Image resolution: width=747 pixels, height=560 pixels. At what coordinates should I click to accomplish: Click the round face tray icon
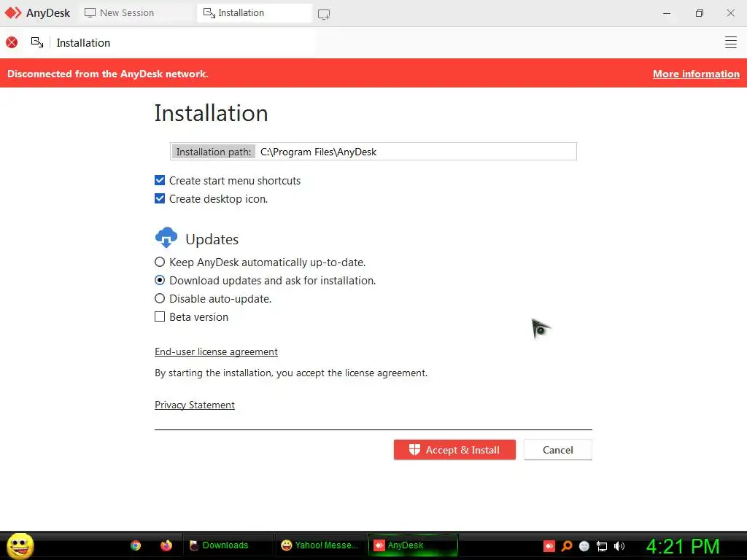tap(584, 546)
